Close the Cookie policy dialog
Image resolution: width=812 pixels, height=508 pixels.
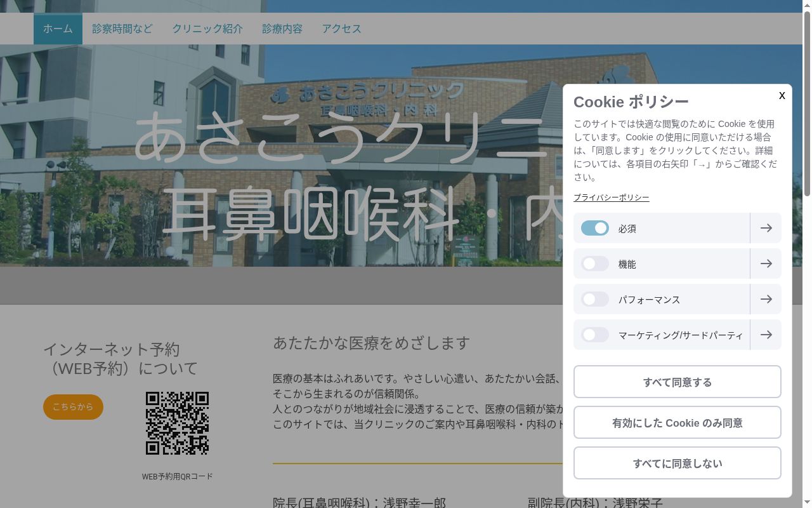[782, 95]
